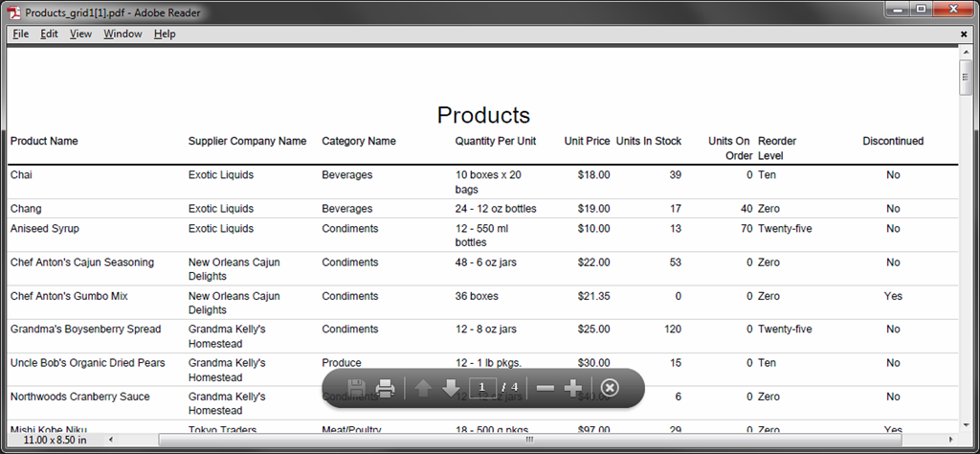The width and height of the screenshot is (980, 454).
Task: Click the horizontal scrollbar left arrow
Action: click(x=111, y=440)
